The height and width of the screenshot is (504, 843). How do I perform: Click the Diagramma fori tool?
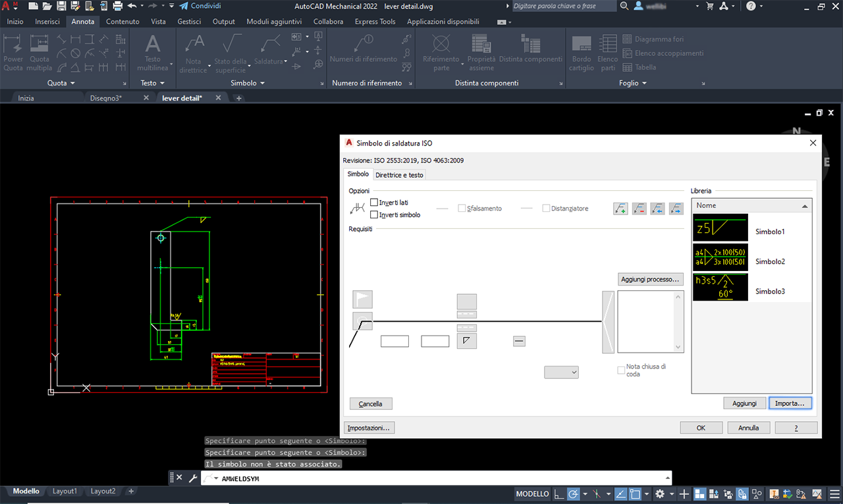coord(653,39)
